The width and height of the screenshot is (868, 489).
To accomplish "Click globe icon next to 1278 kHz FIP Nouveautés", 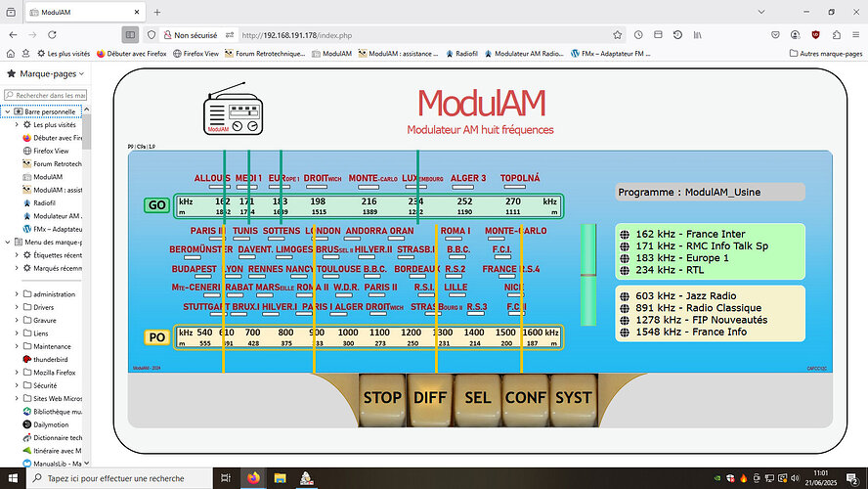I will 625,321.
